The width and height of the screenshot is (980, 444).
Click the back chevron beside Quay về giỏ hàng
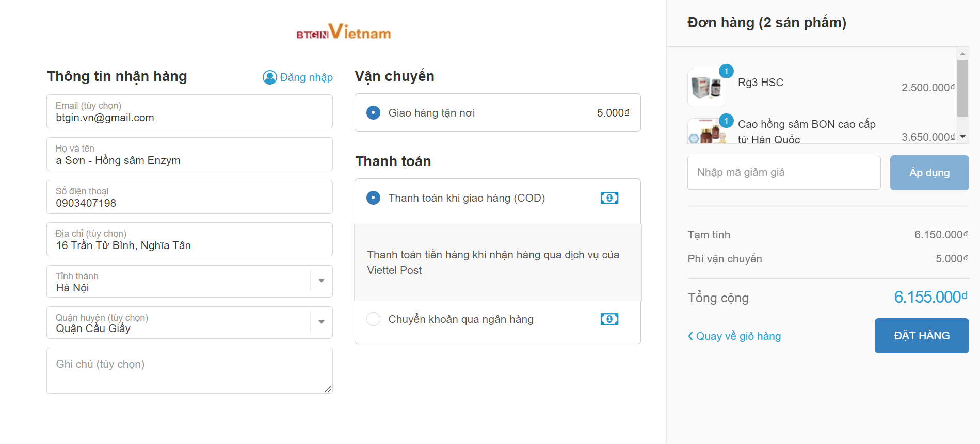690,336
